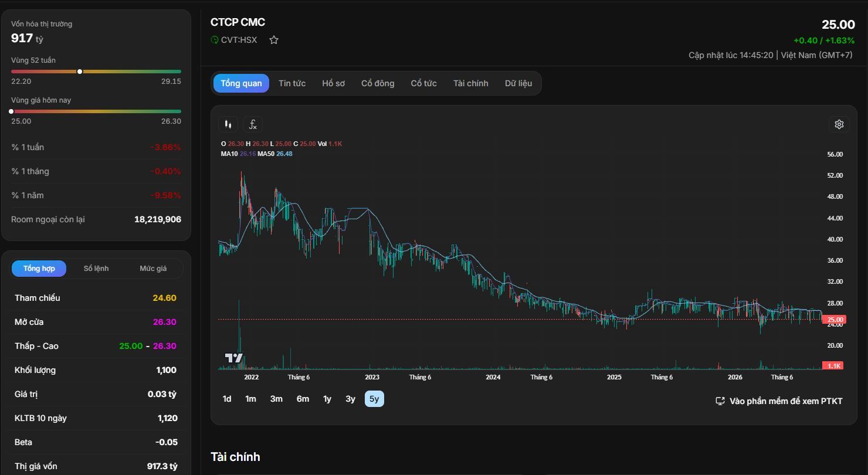Click the Beta value -0.05

166,442
